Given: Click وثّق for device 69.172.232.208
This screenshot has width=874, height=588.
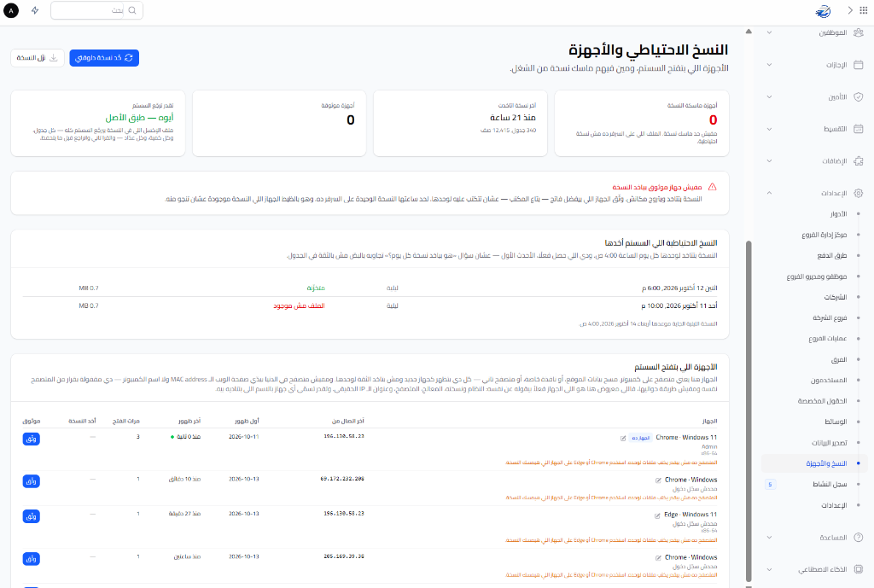Looking at the screenshot, I should 32,481.
